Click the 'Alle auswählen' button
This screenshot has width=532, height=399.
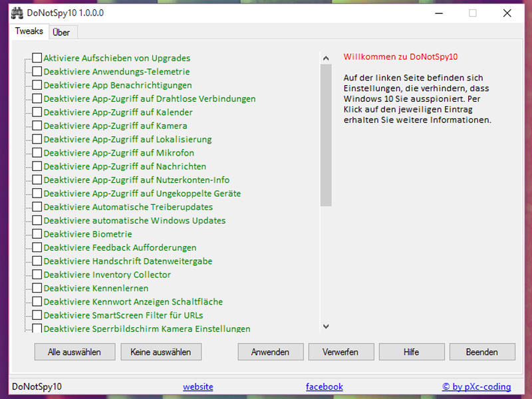[74, 352]
